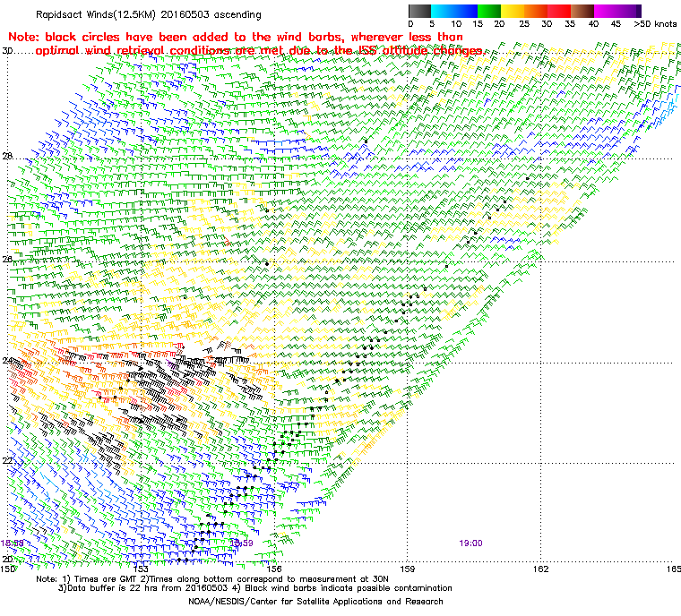Click the longitude axis label 150
The width and height of the screenshot is (681, 616).
(8, 569)
